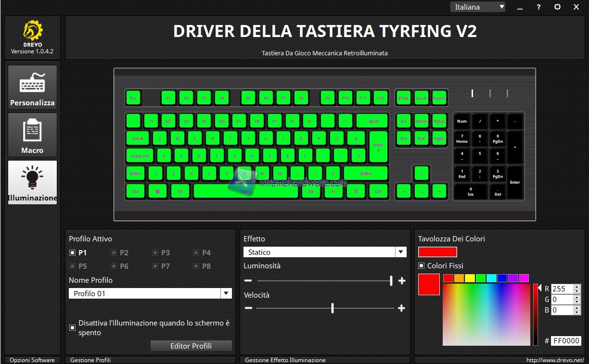Click the minus icon to decrease Velocità
This screenshot has height=364, width=589.
pos(248,308)
